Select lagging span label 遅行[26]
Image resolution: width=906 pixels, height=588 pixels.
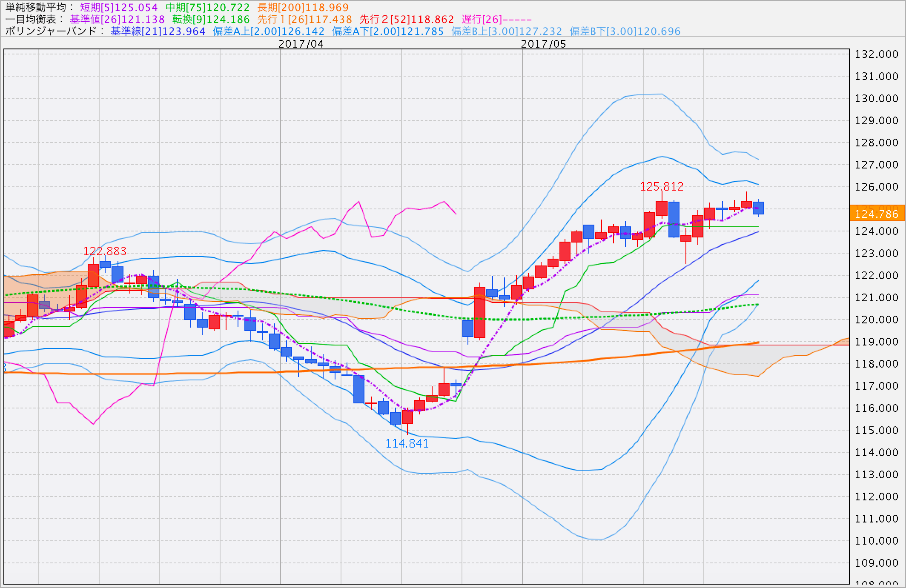pos(482,19)
